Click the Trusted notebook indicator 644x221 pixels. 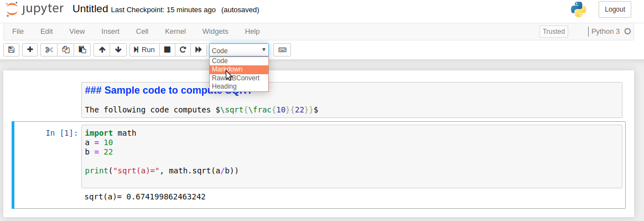[x=554, y=31]
